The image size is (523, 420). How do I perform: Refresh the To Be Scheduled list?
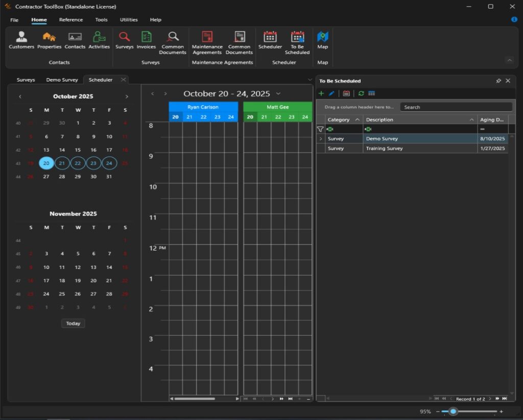(x=362, y=93)
